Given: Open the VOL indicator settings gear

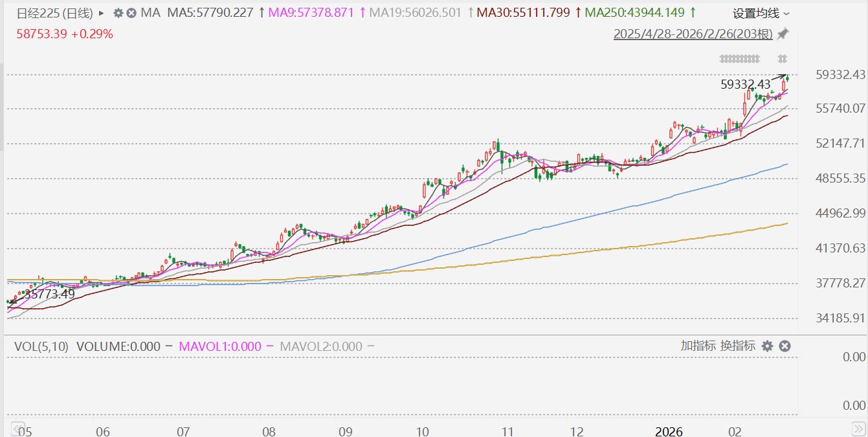Looking at the screenshot, I should click(x=767, y=346).
